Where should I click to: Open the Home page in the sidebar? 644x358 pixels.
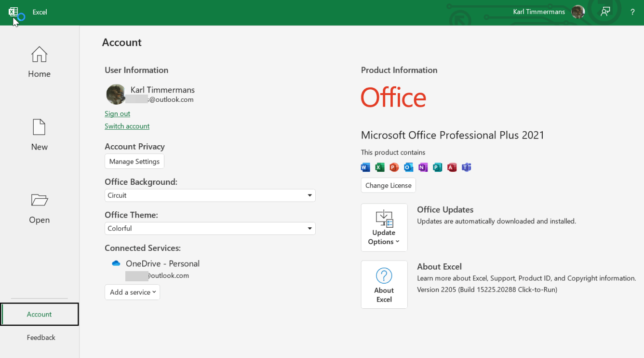point(39,62)
